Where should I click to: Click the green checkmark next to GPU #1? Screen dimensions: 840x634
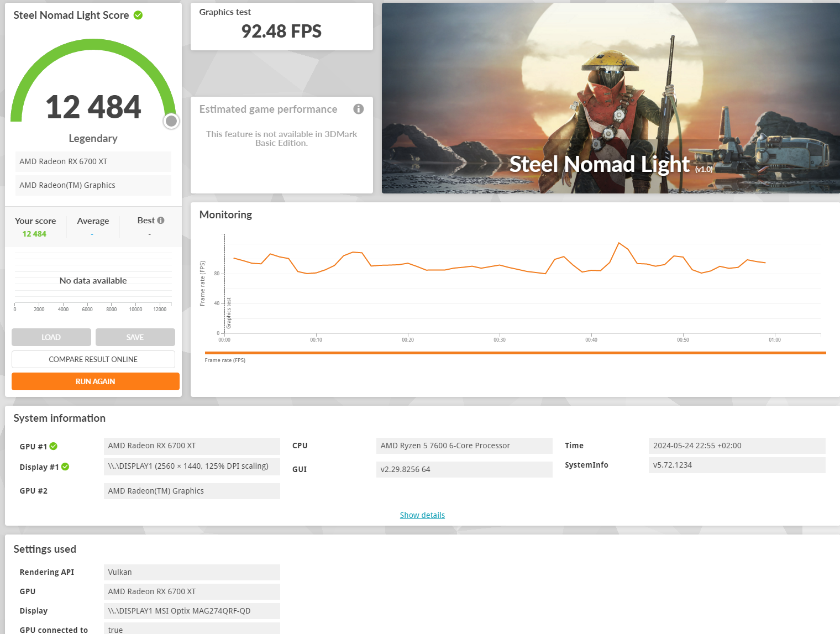click(x=54, y=446)
